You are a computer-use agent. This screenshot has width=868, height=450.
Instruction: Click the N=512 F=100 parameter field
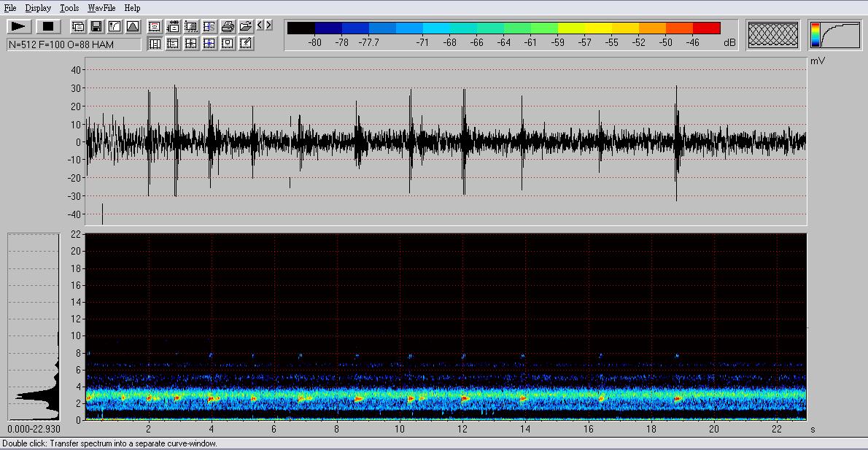[x=74, y=44]
